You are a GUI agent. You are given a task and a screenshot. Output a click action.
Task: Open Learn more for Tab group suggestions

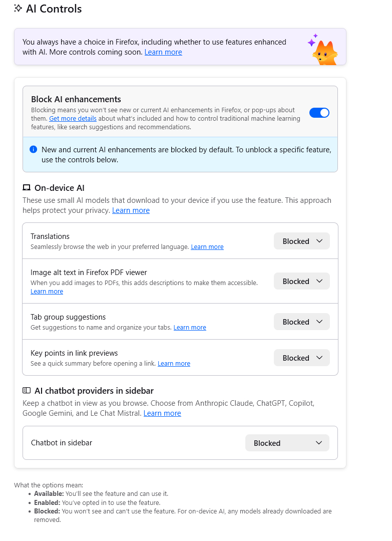tap(190, 328)
